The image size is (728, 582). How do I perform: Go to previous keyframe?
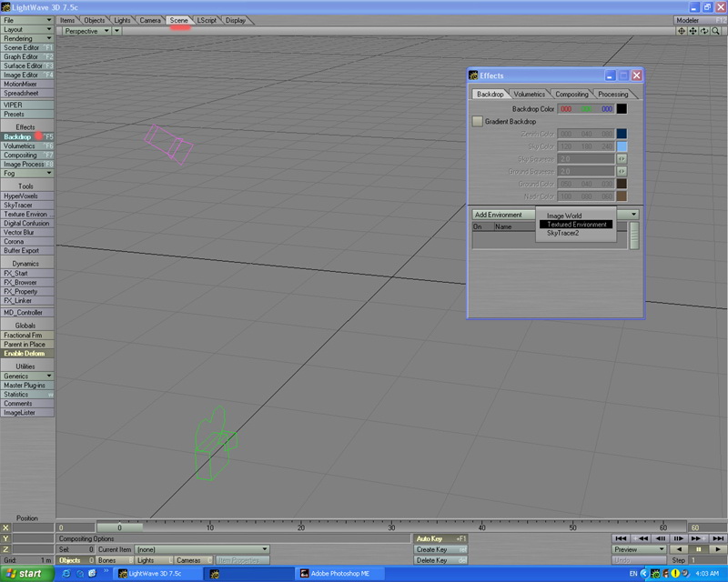tap(641, 538)
